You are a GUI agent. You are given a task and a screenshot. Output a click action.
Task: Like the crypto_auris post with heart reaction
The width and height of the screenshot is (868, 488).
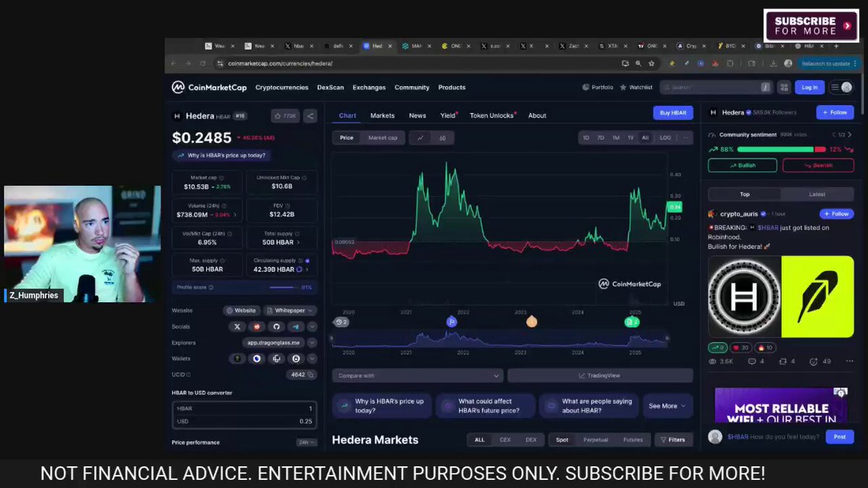(x=740, y=348)
